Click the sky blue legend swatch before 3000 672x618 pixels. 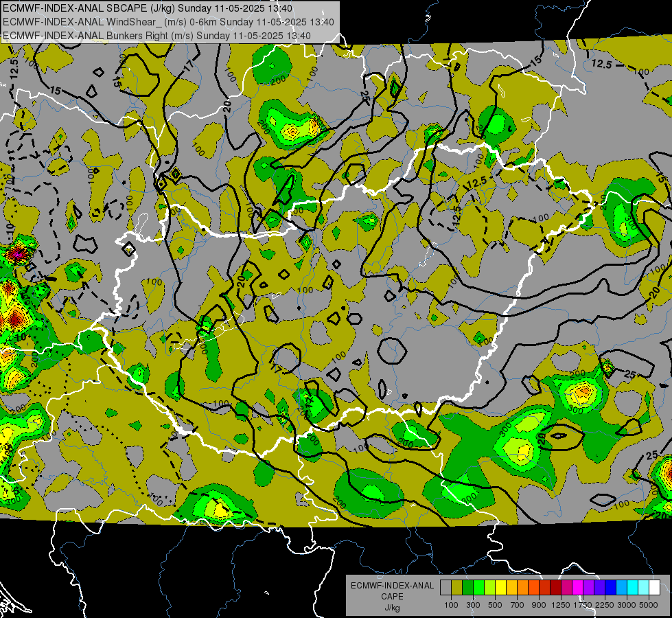(x=622, y=588)
